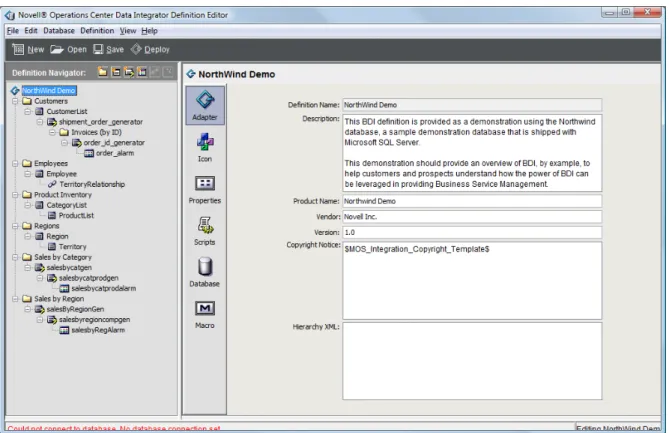This screenshot has height=433, width=669.
Task: Open the Icon panel in sidebar
Action: (x=205, y=147)
